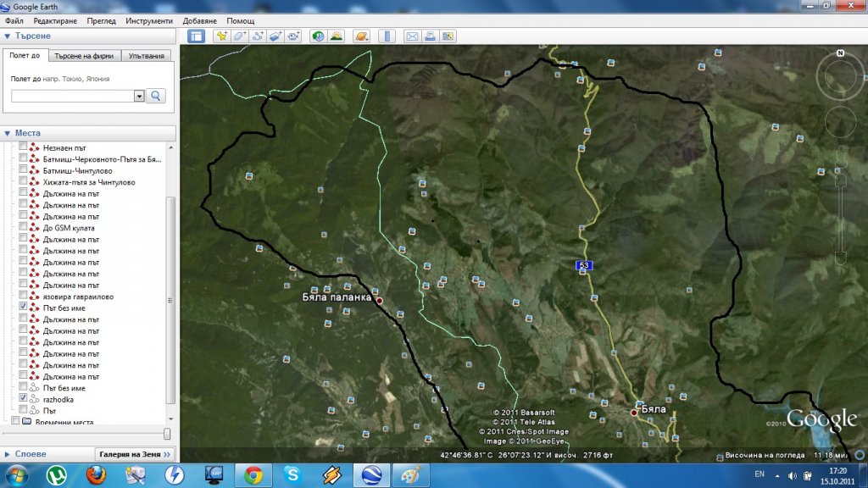The image size is (868, 488).
Task: Check the До GSM кулата checkbox
Action: pyautogui.click(x=23, y=227)
